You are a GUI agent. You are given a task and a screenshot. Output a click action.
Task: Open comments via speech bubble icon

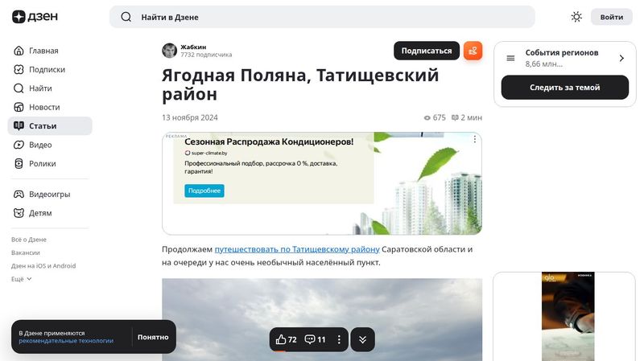[311, 339]
